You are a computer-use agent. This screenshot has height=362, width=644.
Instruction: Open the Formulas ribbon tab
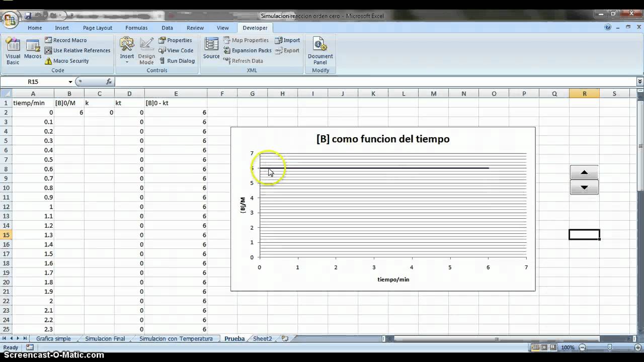pyautogui.click(x=136, y=28)
